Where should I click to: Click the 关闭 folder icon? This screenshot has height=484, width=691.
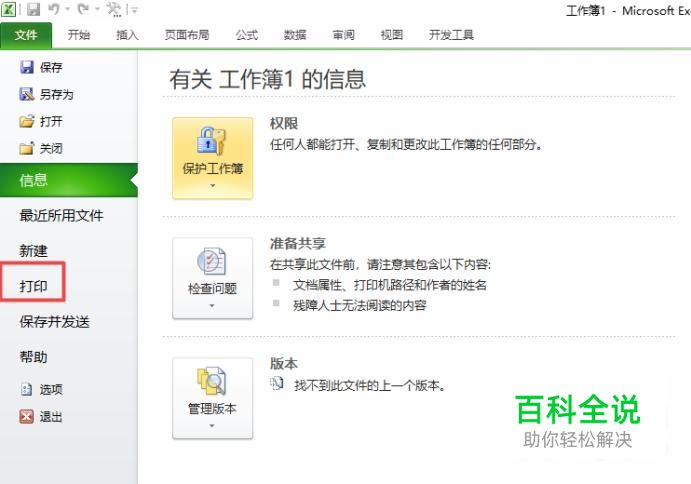click(x=27, y=148)
